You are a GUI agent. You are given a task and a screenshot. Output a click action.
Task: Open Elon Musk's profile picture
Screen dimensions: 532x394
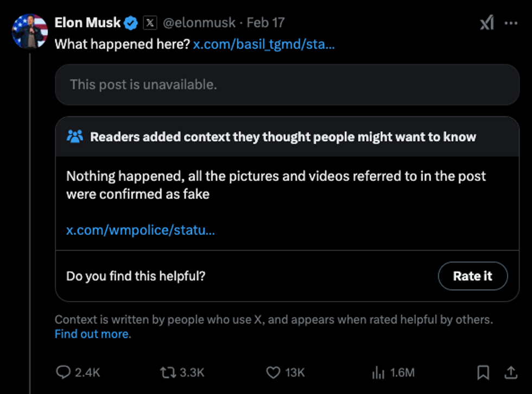[x=30, y=31]
